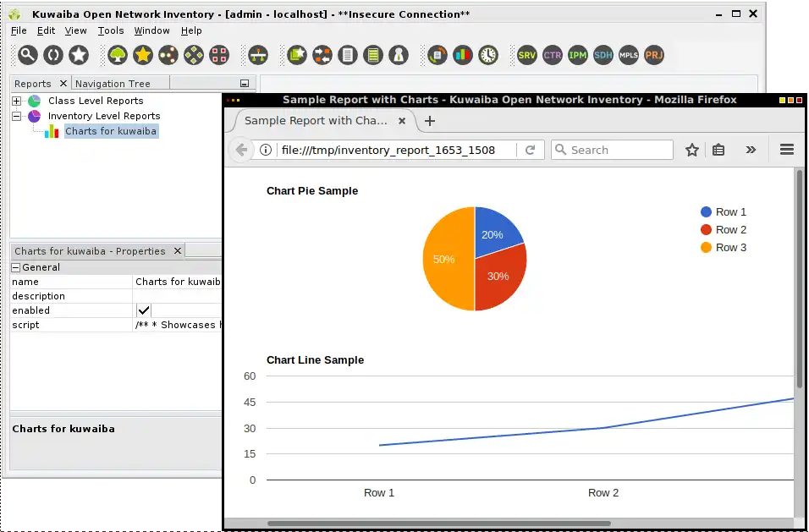Reload the Firefox page
The image size is (809, 532).
[530, 150]
